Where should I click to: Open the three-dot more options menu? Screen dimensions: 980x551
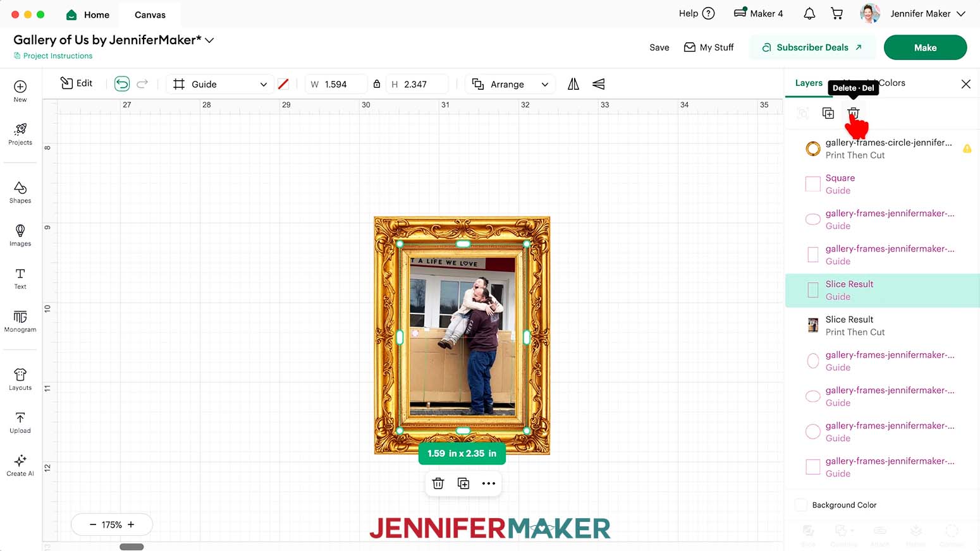(x=489, y=483)
